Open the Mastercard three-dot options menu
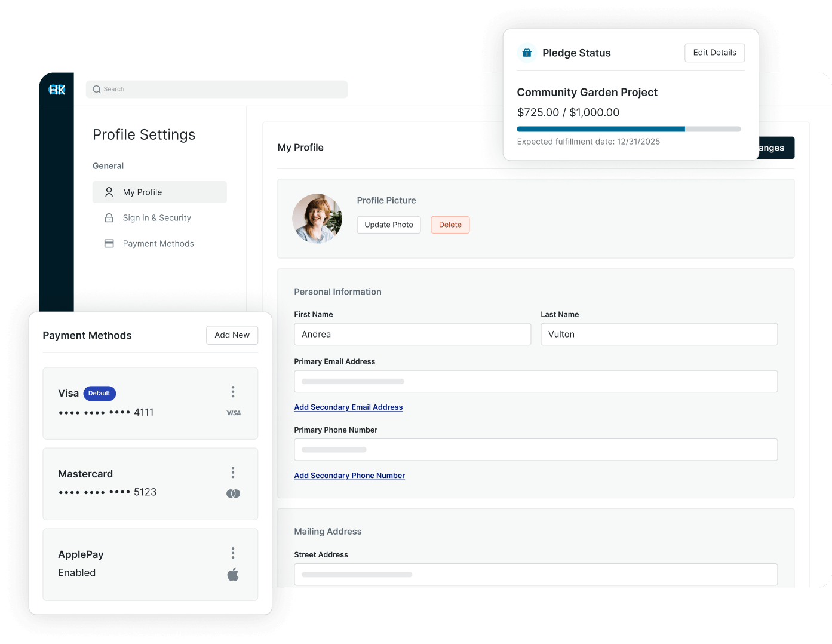The image size is (832, 644). [x=233, y=473]
